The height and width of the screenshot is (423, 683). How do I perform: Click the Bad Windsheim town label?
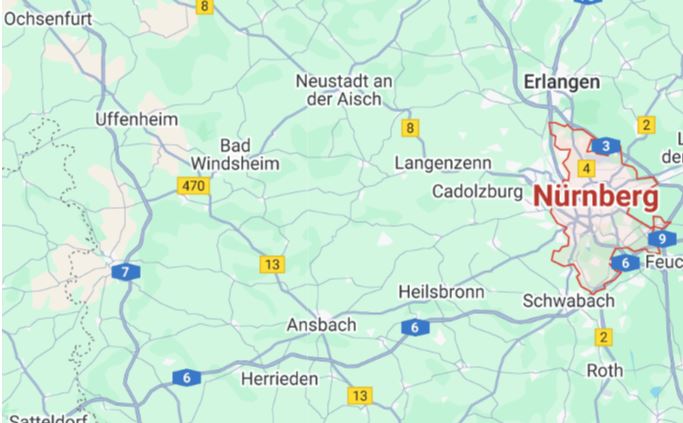235,155
